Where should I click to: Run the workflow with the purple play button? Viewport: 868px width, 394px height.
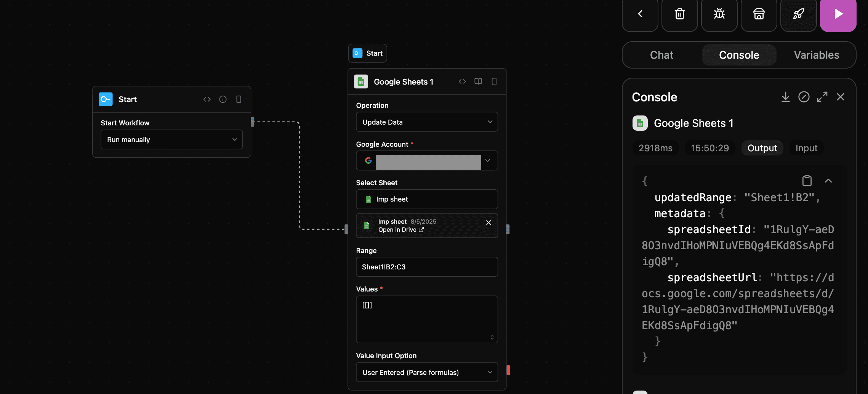tap(838, 14)
